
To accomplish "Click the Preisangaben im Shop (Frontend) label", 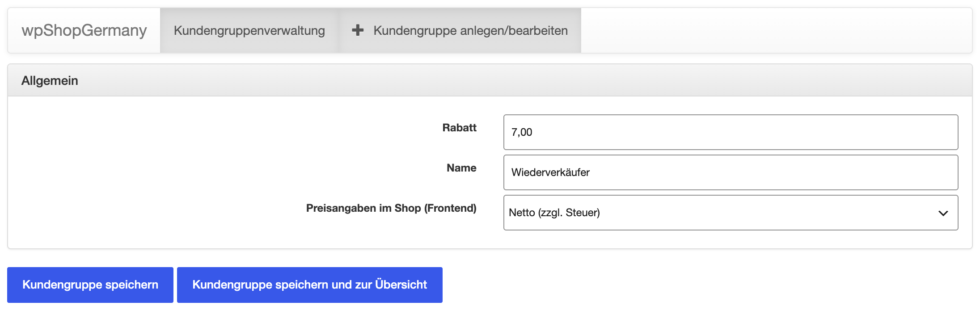I will [391, 208].
